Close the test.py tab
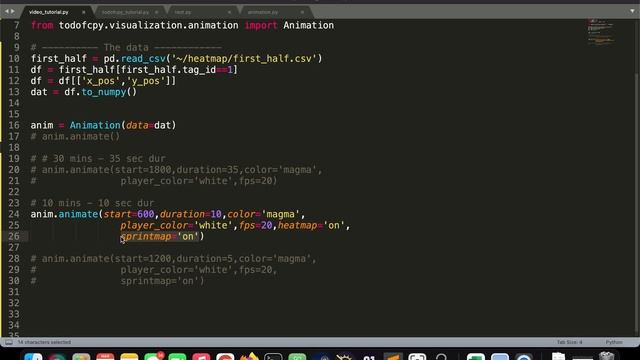 [x=229, y=12]
